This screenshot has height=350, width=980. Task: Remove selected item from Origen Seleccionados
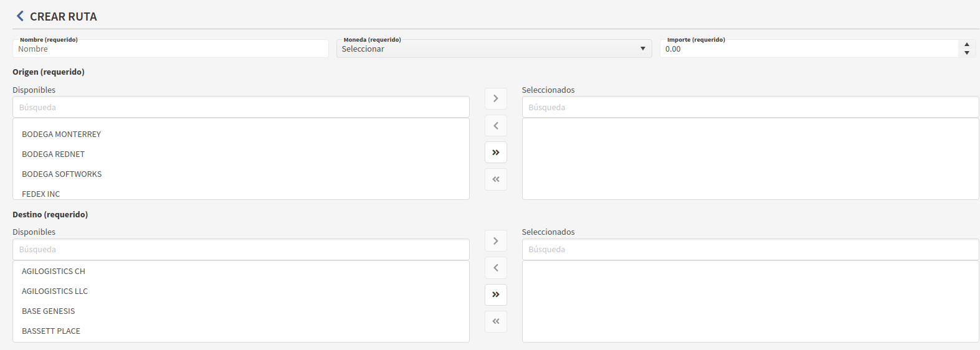tap(495, 126)
